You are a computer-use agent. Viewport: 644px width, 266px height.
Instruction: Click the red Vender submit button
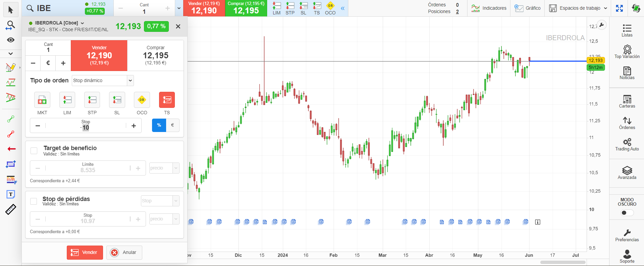(x=85, y=253)
